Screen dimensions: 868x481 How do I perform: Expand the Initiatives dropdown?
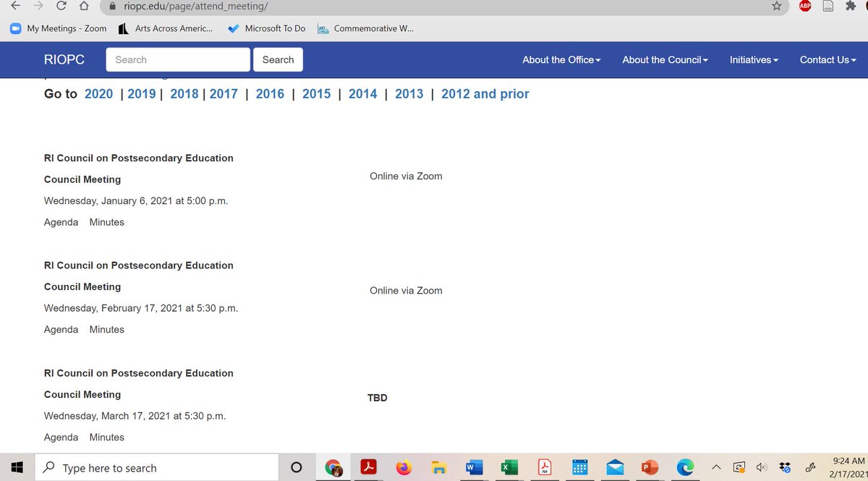[x=754, y=60]
